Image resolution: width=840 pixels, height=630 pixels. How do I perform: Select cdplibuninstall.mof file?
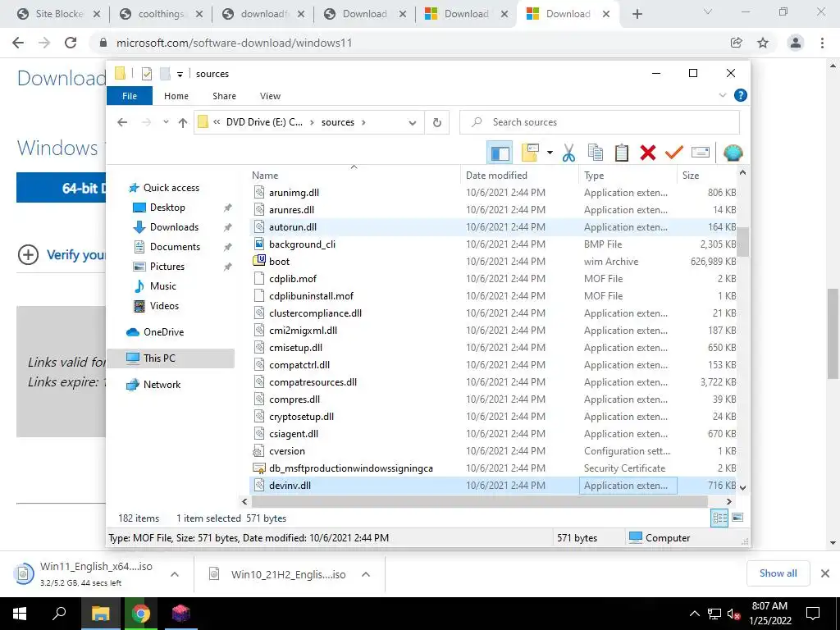click(493, 295)
